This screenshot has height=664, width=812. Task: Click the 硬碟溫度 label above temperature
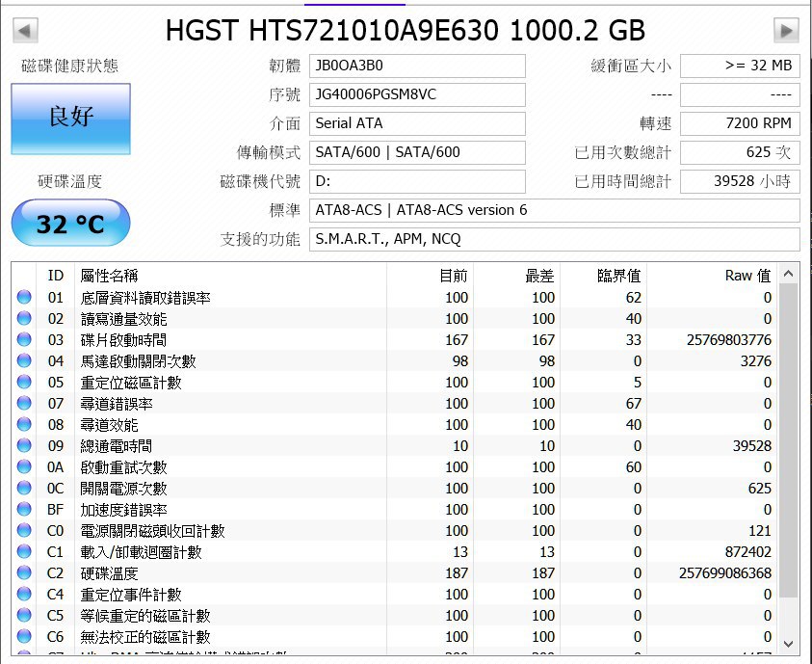point(70,182)
